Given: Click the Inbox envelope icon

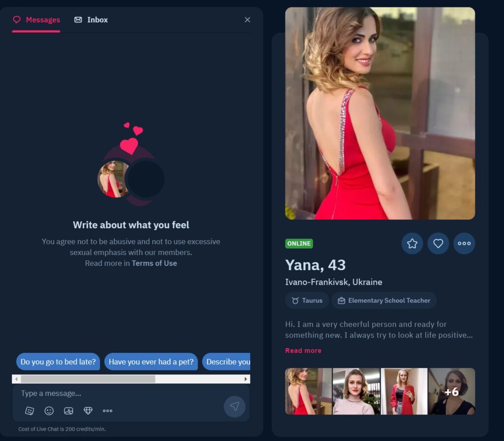Looking at the screenshot, I should click(x=78, y=20).
